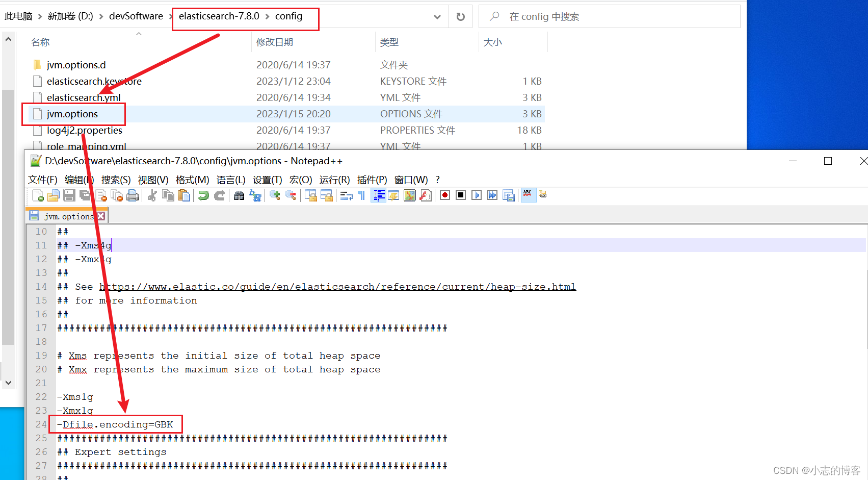Click the Zoom Out magnifier icon
This screenshot has height=480, width=868.
291,195
